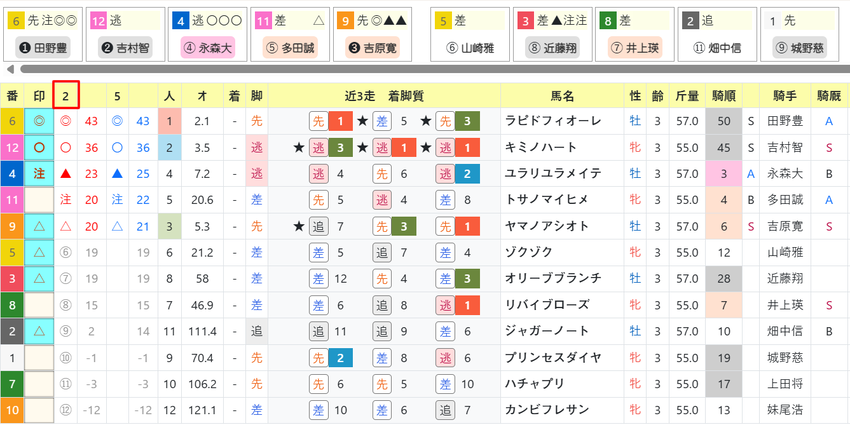Sort by the 人 popularity header
This screenshot has width=850, height=425.
click(170, 96)
